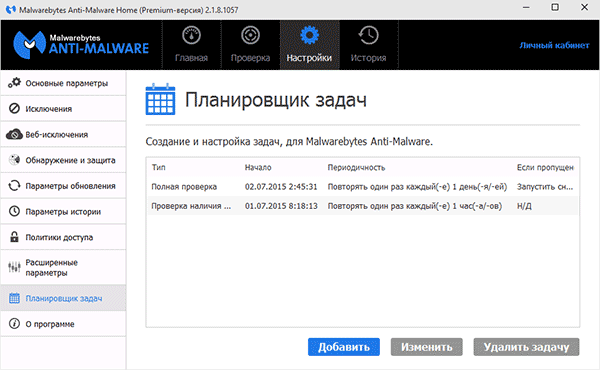Click the Добавить button
The width and height of the screenshot is (600, 370).
click(x=344, y=347)
